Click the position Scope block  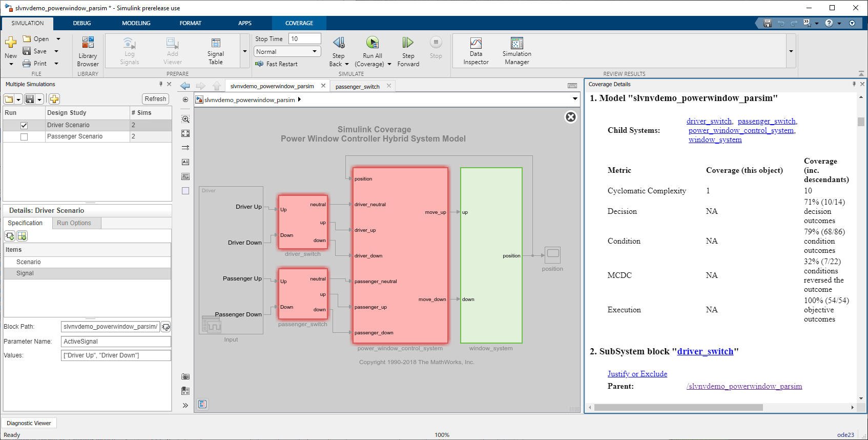point(553,255)
